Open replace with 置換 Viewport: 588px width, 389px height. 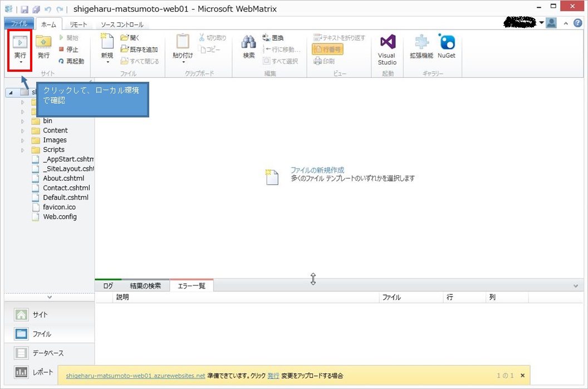pyautogui.click(x=273, y=37)
